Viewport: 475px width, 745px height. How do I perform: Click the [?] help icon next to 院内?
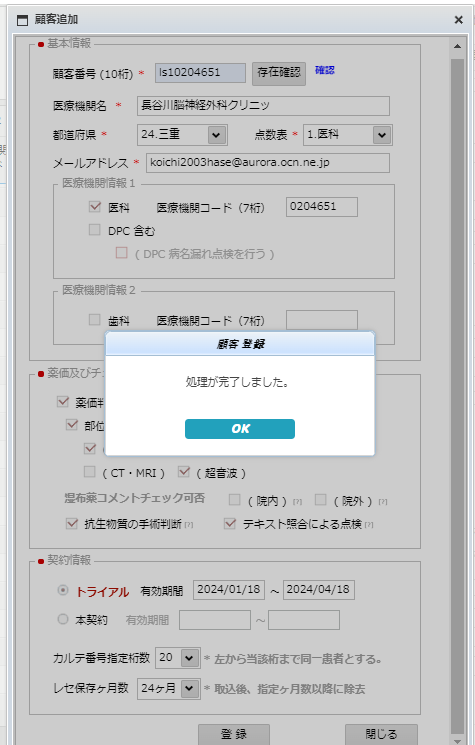pos(297,502)
